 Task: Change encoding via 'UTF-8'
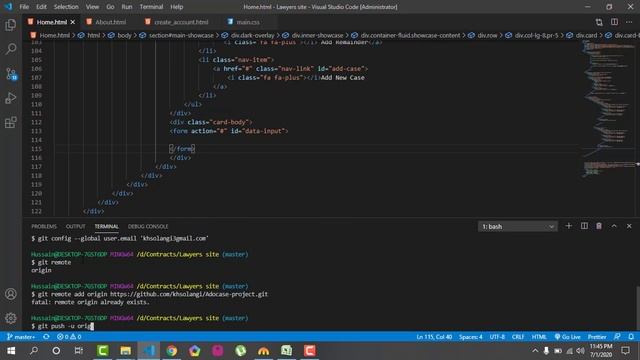tap(497, 337)
